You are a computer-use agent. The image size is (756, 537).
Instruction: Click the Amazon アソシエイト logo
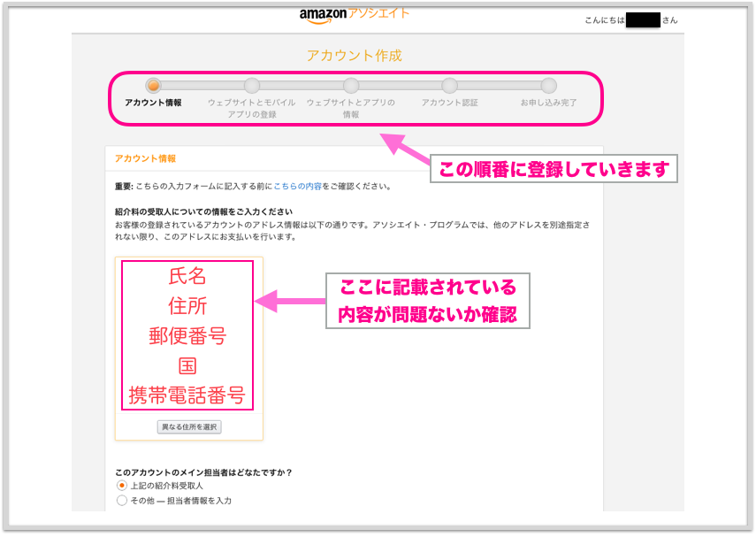[x=354, y=15]
